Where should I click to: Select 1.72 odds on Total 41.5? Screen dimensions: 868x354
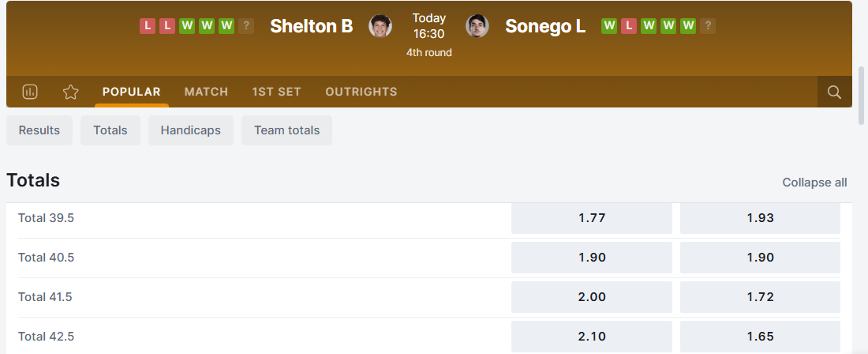point(760,297)
